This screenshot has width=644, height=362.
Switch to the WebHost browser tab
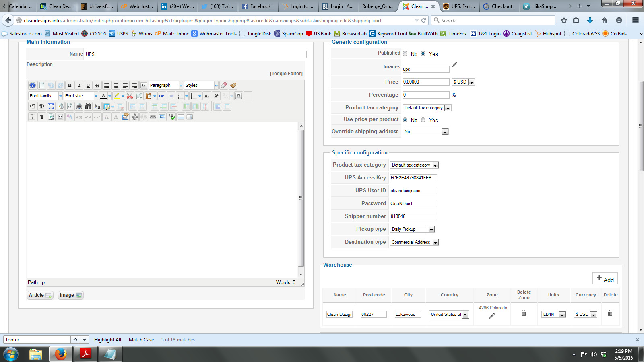[x=137, y=6]
